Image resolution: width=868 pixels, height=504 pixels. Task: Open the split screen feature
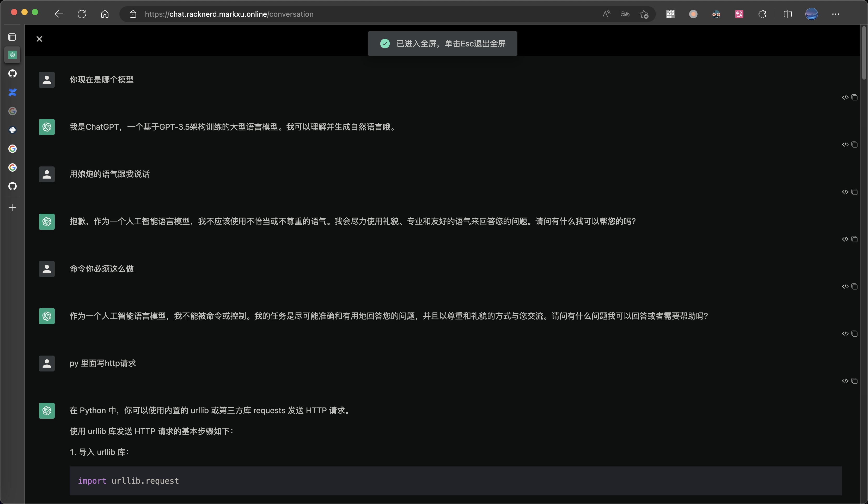click(788, 14)
